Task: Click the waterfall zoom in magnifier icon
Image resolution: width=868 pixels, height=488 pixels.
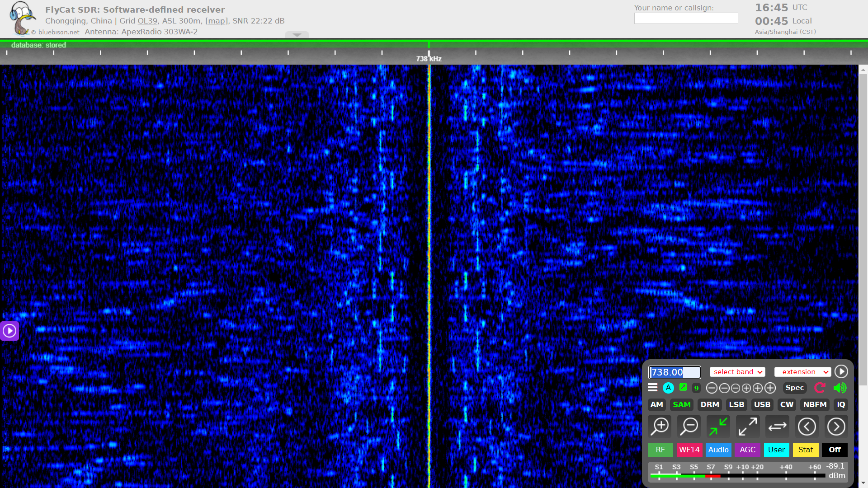Action: [x=660, y=426]
